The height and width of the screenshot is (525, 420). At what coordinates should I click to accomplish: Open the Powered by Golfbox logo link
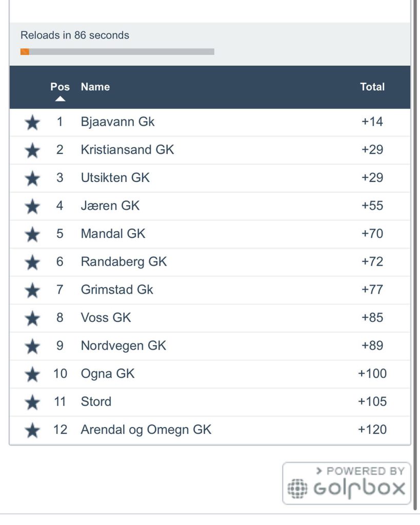tap(346, 483)
